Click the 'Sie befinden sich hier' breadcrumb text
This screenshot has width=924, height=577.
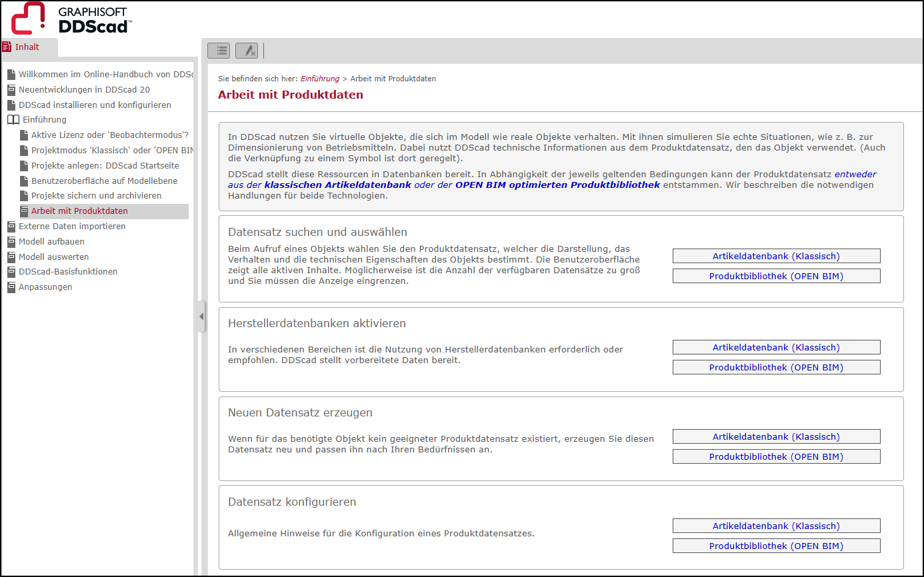258,79
